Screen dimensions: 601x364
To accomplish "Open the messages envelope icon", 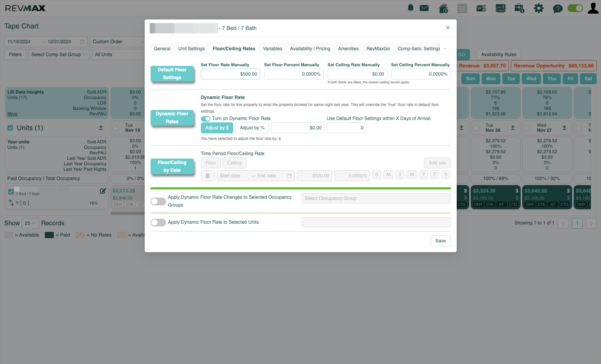I will tap(424, 8).
